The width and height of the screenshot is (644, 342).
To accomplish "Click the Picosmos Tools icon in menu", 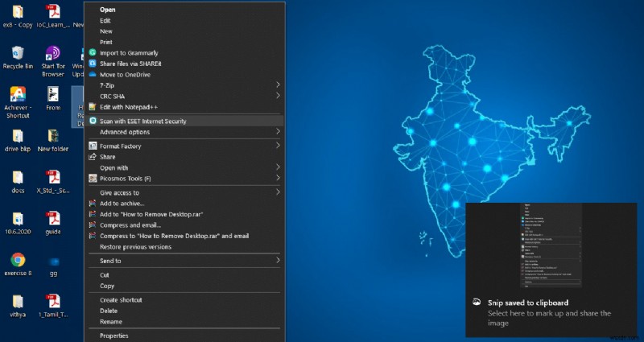I will tap(93, 178).
